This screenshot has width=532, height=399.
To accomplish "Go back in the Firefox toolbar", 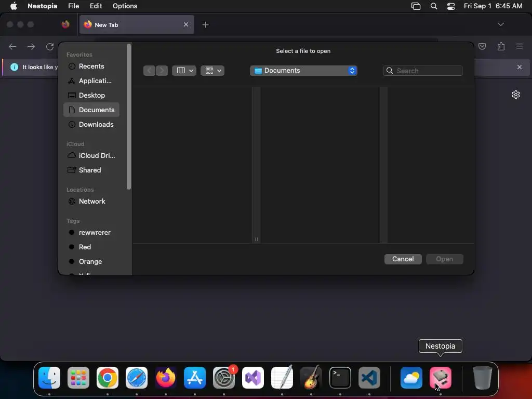I will click(12, 46).
